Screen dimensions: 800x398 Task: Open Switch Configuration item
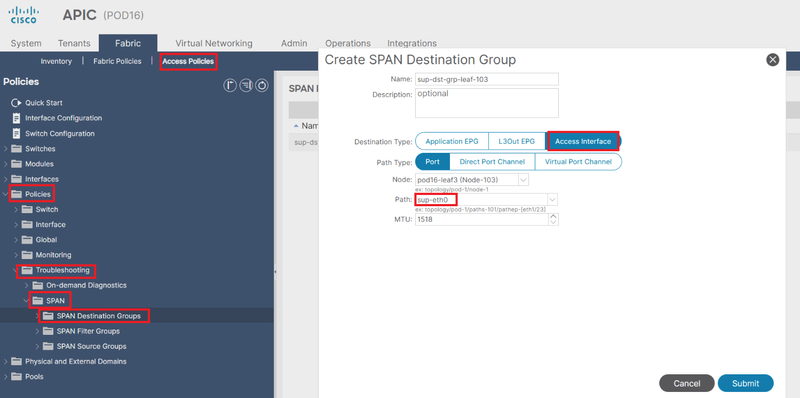60,134
